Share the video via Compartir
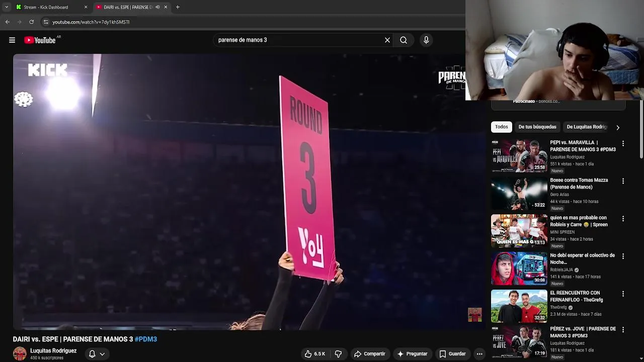 [x=369, y=354]
